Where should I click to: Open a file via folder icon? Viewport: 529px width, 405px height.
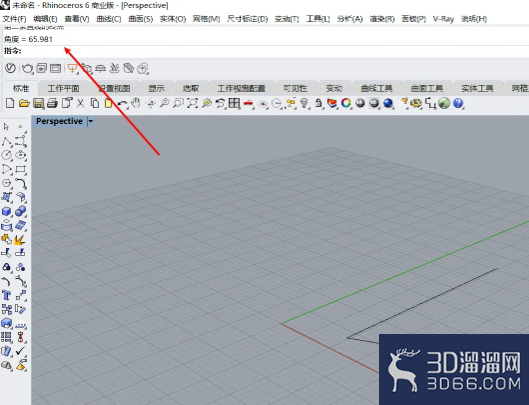[24, 103]
